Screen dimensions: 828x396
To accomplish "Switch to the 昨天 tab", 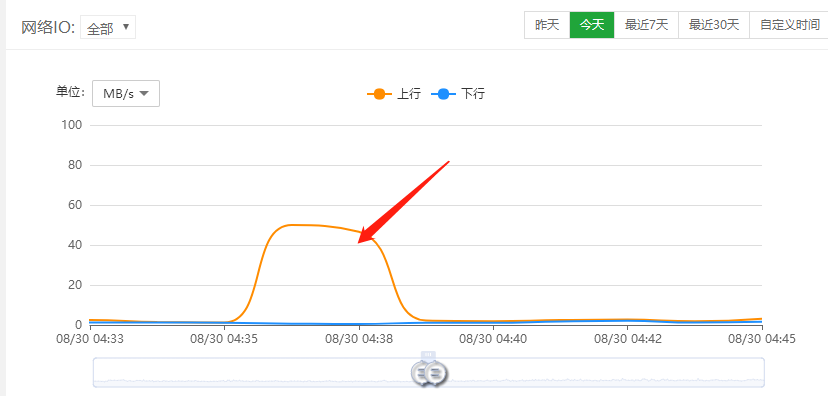I will tap(547, 25).
